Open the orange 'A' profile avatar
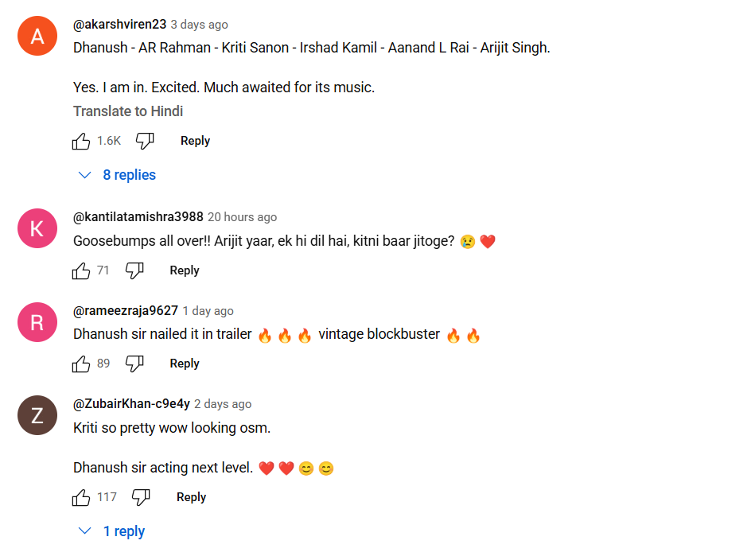This screenshot has width=751, height=560. pos(37,36)
